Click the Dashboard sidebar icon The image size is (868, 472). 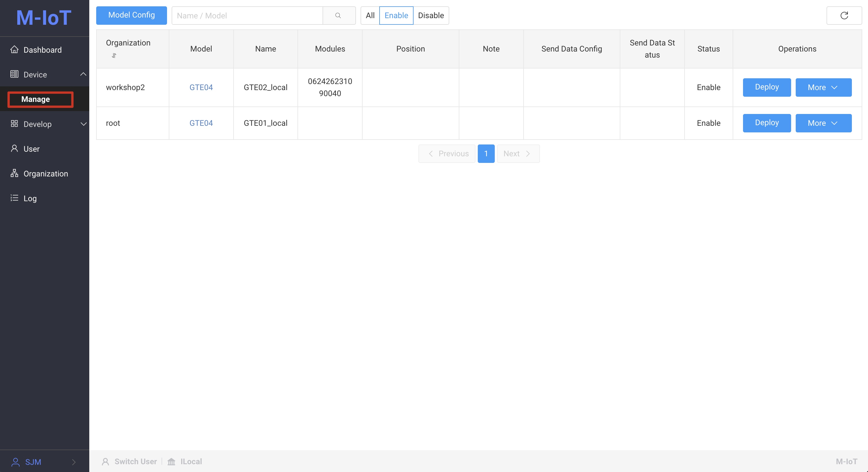[x=14, y=50]
